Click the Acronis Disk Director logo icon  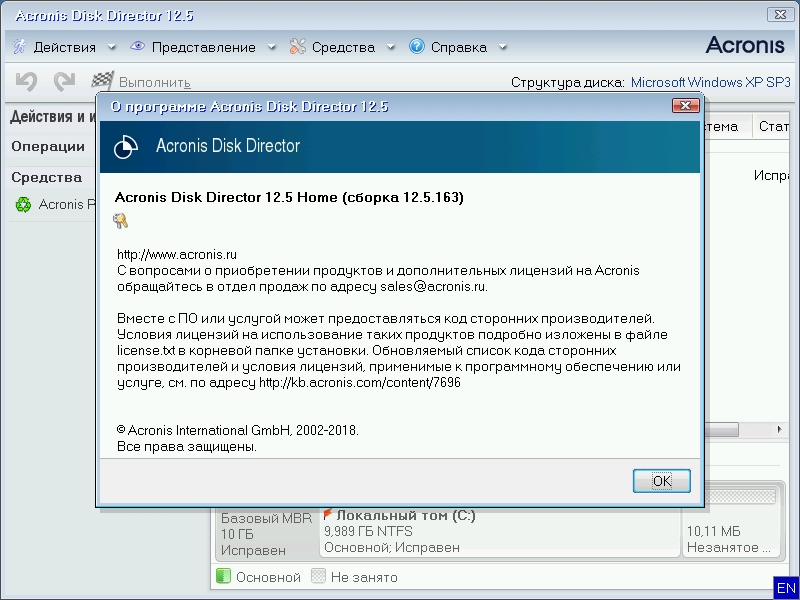tap(126, 147)
